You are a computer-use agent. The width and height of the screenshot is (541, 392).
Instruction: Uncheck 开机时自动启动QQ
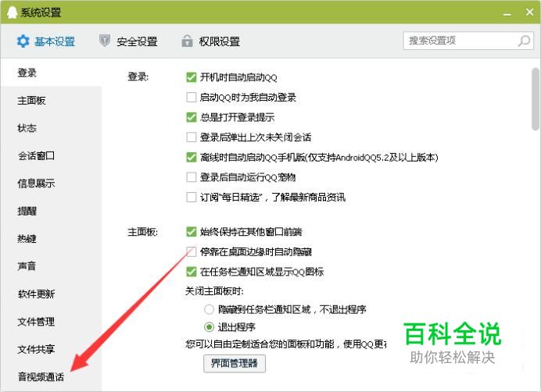(x=191, y=77)
